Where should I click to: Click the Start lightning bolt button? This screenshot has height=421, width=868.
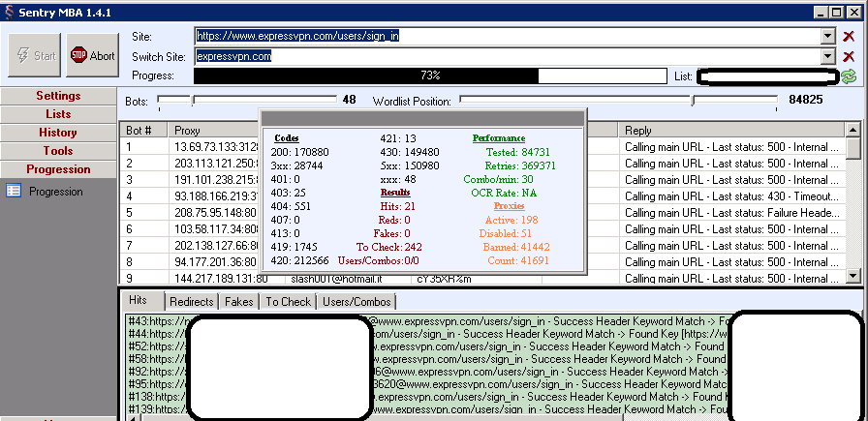pos(35,55)
